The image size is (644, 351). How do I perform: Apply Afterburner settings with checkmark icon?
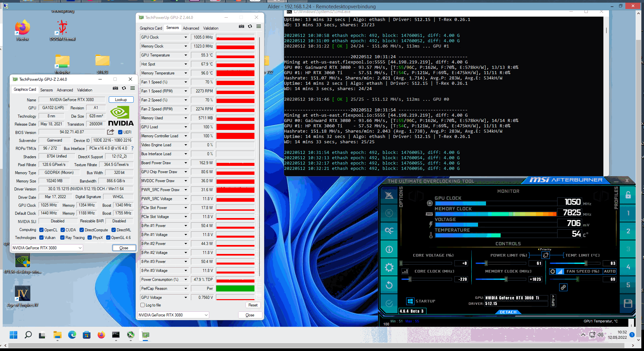pos(389,303)
